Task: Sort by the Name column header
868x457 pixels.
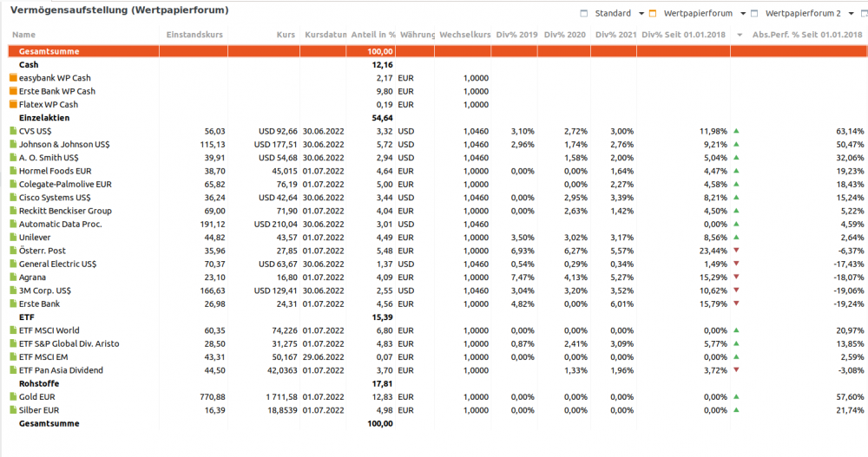Action: (23, 35)
